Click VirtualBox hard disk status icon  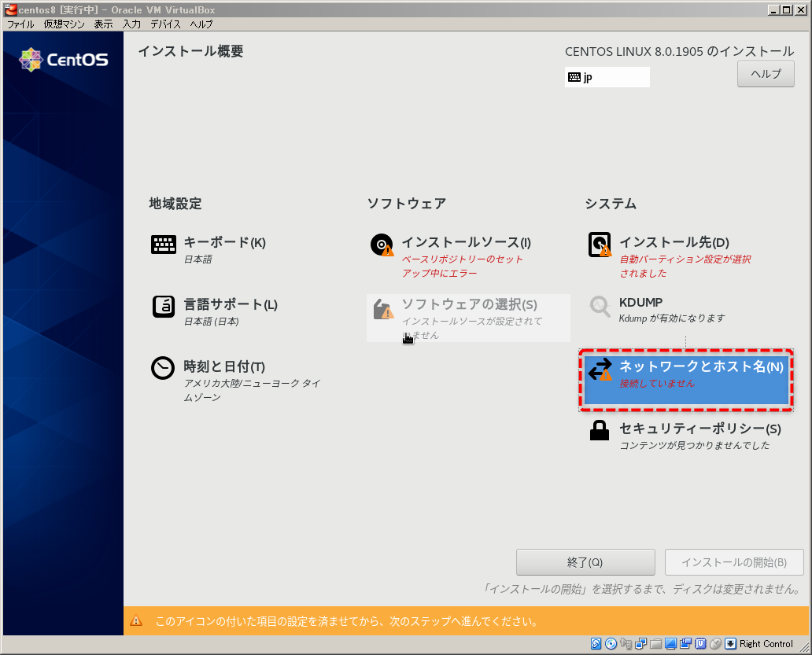tap(596, 644)
